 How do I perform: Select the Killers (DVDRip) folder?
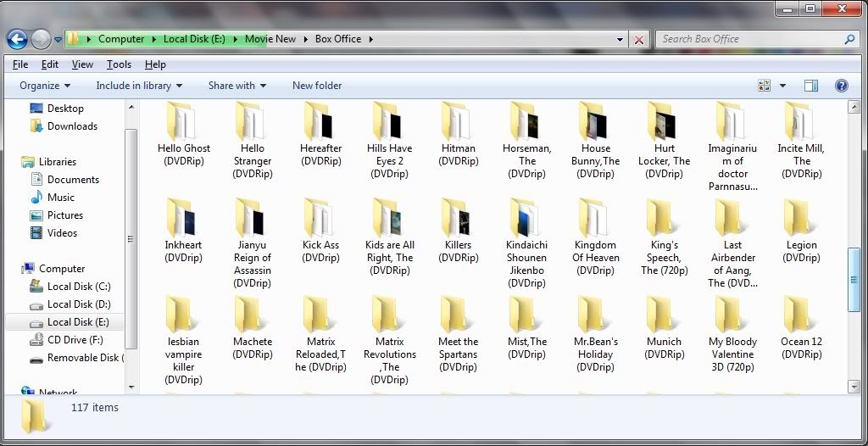[459, 231]
